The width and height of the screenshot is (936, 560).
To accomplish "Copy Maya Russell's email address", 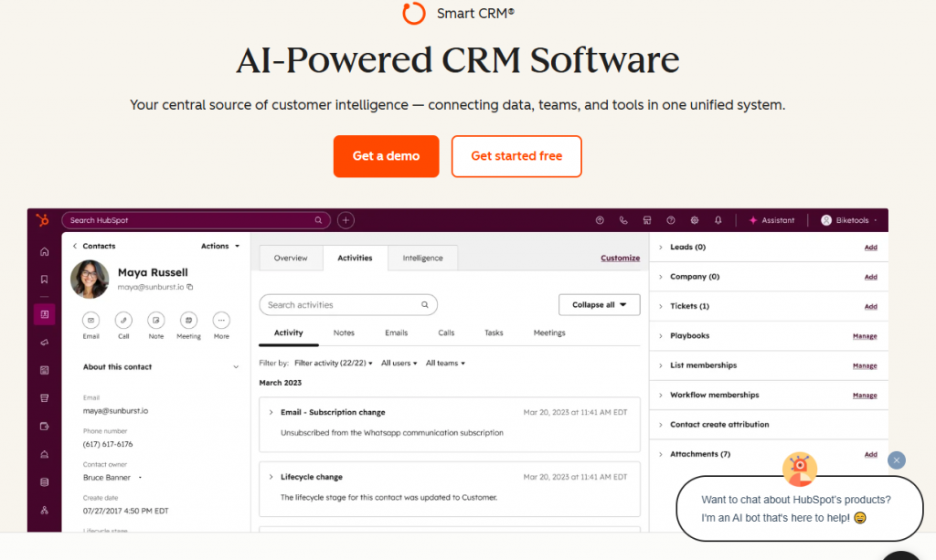I will pos(190,287).
